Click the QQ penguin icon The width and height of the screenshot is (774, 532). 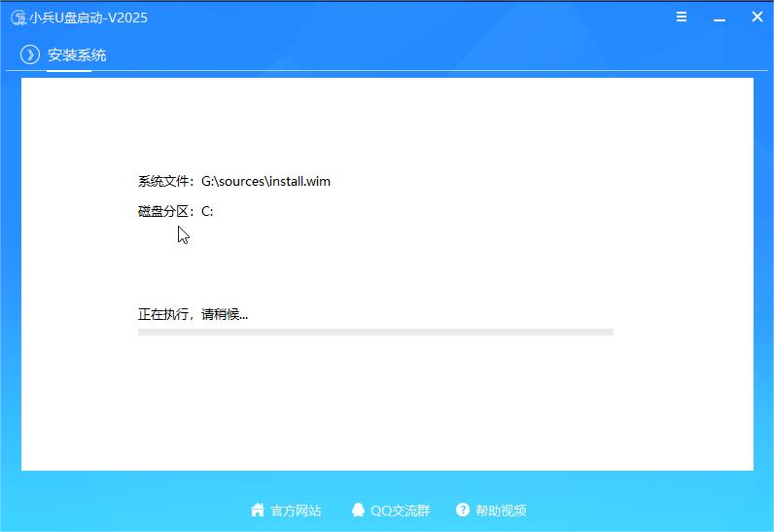(x=358, y=510)
